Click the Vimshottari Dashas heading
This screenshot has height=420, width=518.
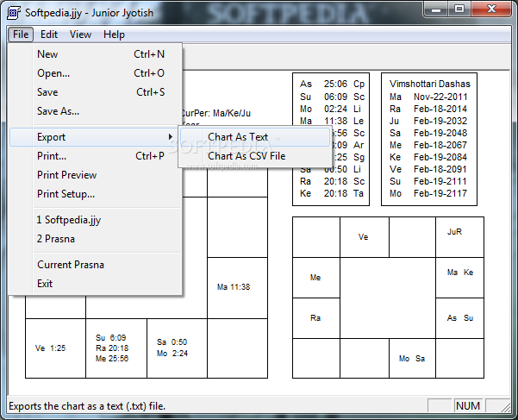point(429,84)
